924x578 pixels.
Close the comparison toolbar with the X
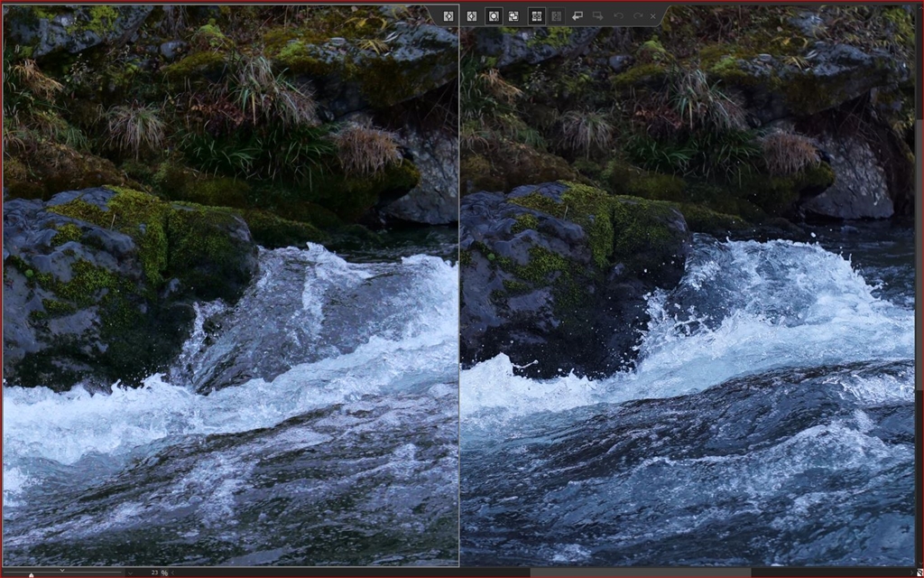tap(653, 16)
